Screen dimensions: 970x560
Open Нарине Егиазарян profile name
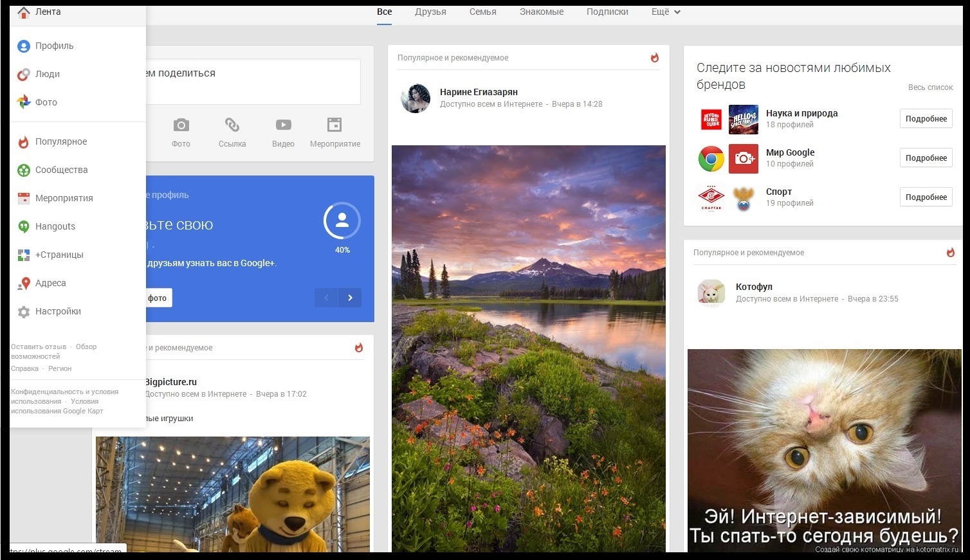479,92
